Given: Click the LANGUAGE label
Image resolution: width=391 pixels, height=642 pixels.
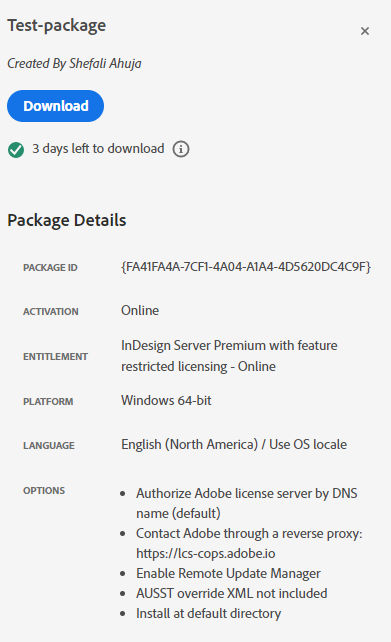Looking at the screenshot, I should [x=49, y=445].
